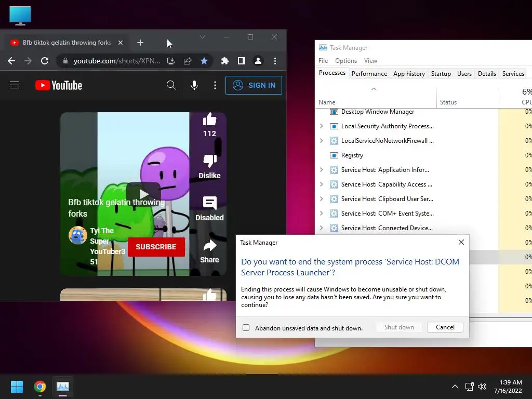Go back in Chrome browser
532x399 pixels.
pyautogui.click(x=11, y=61)
